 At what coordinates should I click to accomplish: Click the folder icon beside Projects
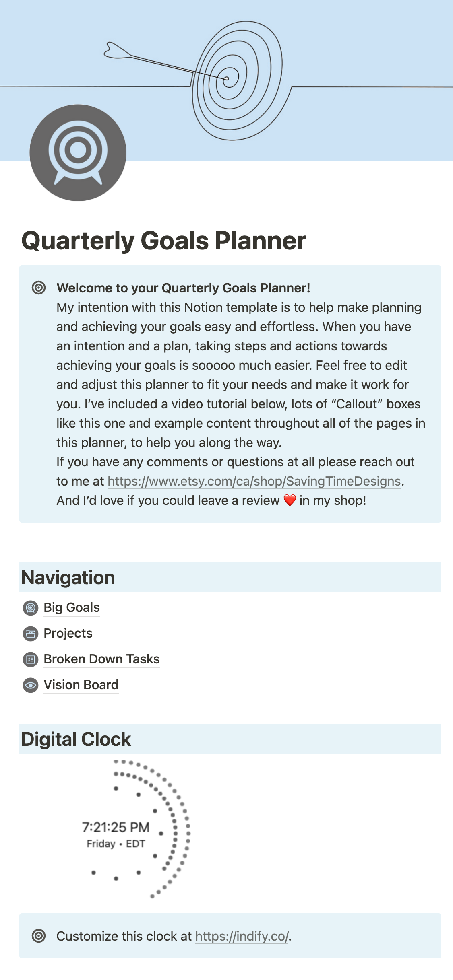(x=31, y=634)
